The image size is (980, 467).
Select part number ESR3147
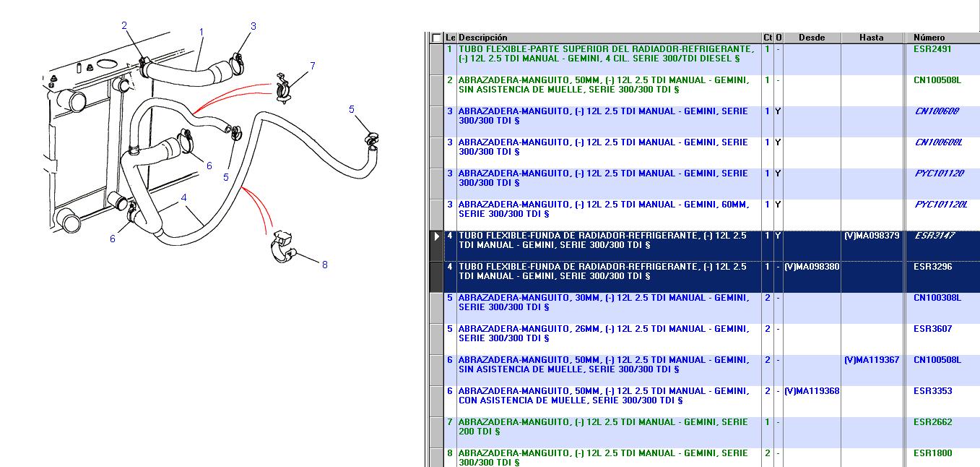pos(935,236)
